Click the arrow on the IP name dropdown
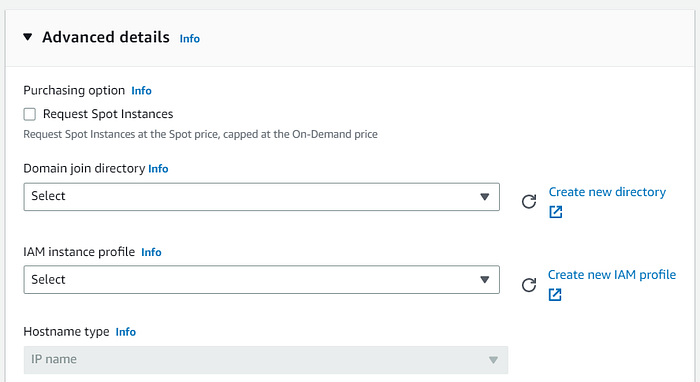Viewport: 700px width, 382px height. pyautogui.click(x=493, y=360)
